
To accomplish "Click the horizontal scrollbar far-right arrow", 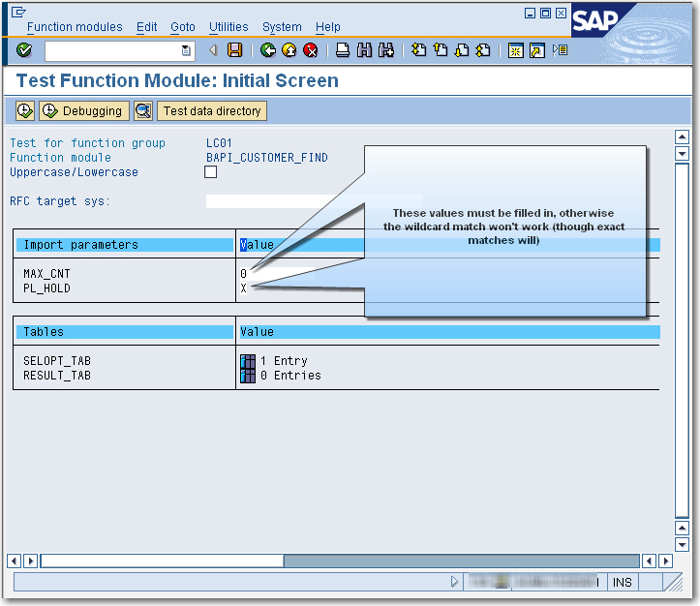I will [665, 561].
